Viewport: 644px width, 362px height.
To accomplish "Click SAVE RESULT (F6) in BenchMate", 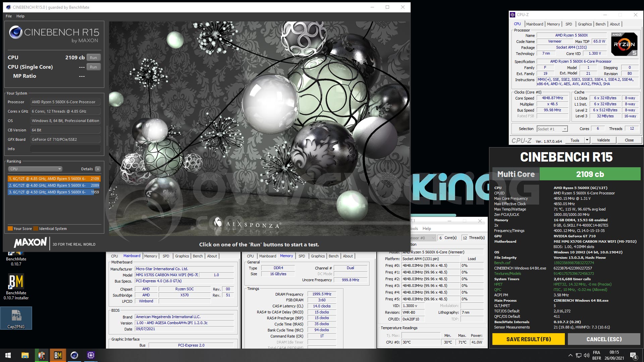I will [x=529, y=339].
